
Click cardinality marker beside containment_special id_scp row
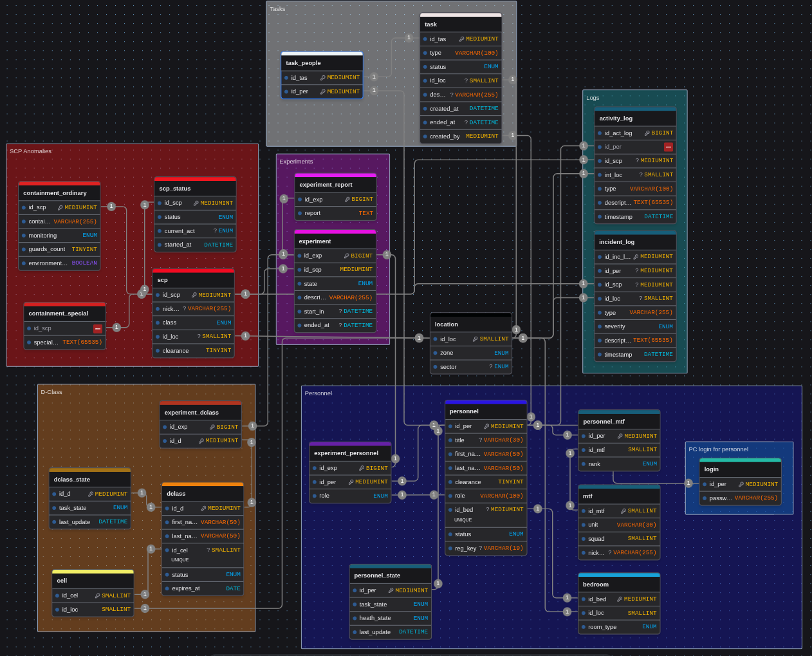(x=116, y=328)
